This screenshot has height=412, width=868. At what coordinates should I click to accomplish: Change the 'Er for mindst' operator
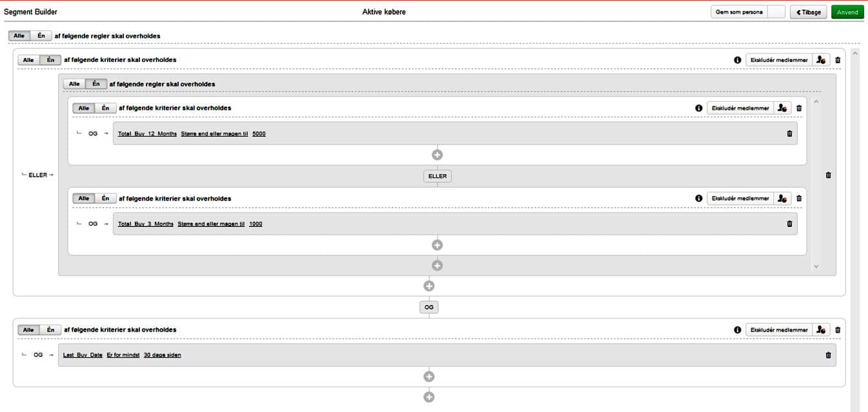(x=123, y=355)
